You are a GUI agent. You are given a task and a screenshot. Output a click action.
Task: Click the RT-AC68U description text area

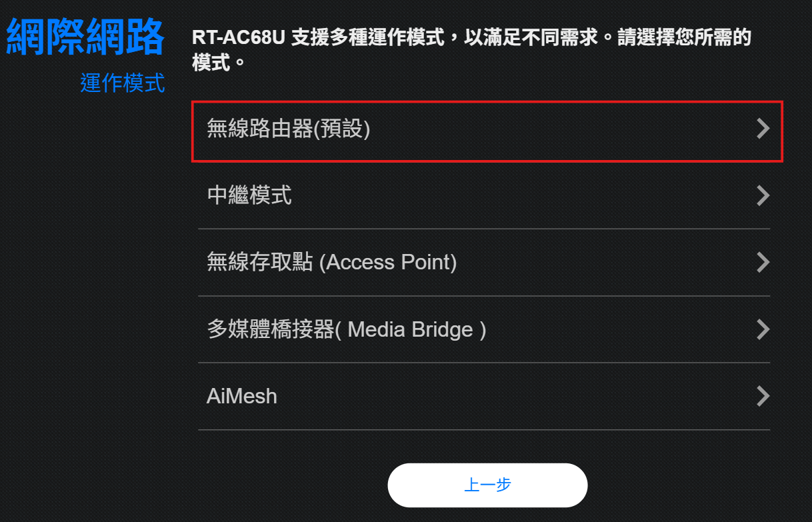(x=467, y=47)
